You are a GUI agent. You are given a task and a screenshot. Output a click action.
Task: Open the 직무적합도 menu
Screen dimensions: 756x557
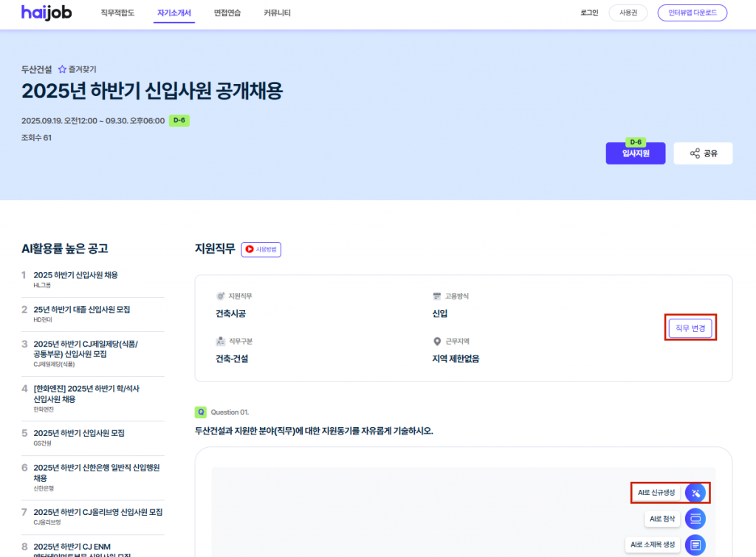[x=117, y=13]
